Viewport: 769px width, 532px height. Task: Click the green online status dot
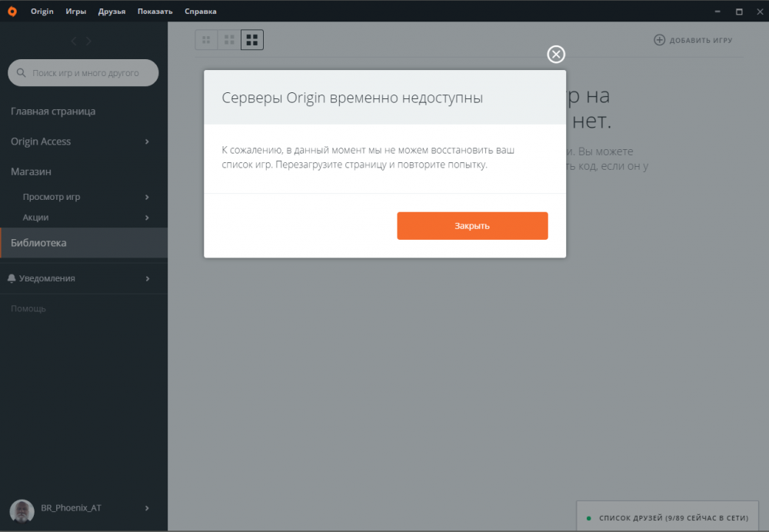tap(588, 518)
